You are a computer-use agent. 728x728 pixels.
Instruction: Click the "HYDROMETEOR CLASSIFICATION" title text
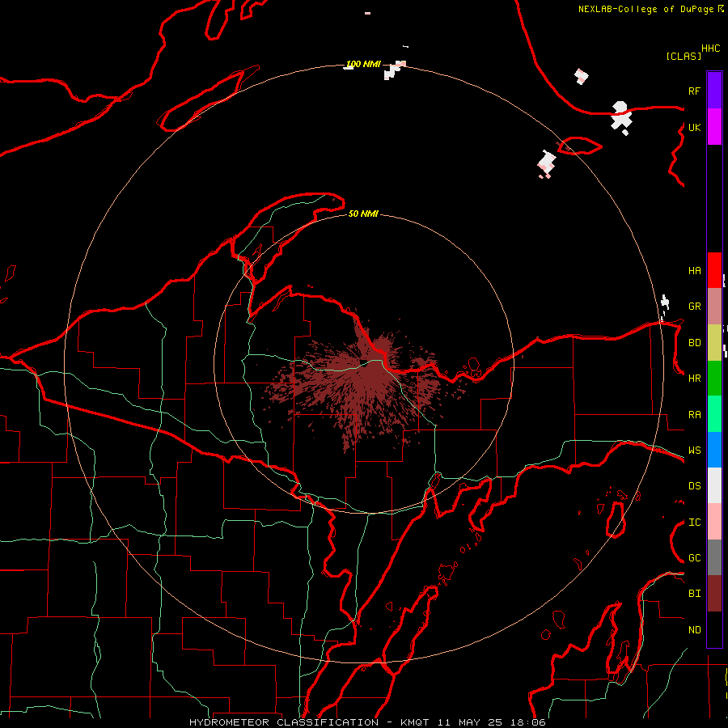[284, 722]
